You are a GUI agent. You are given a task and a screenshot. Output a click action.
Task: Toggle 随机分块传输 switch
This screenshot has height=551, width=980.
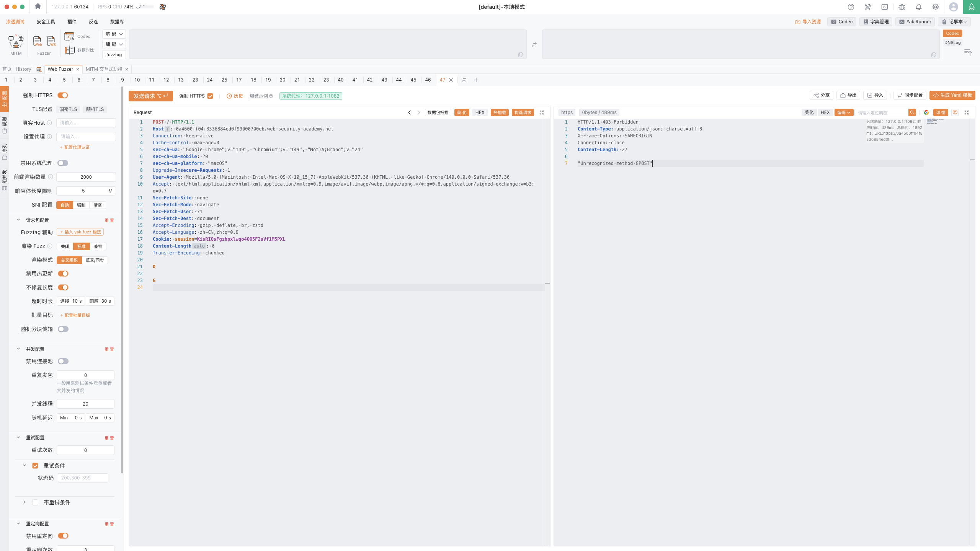[63, 329]
